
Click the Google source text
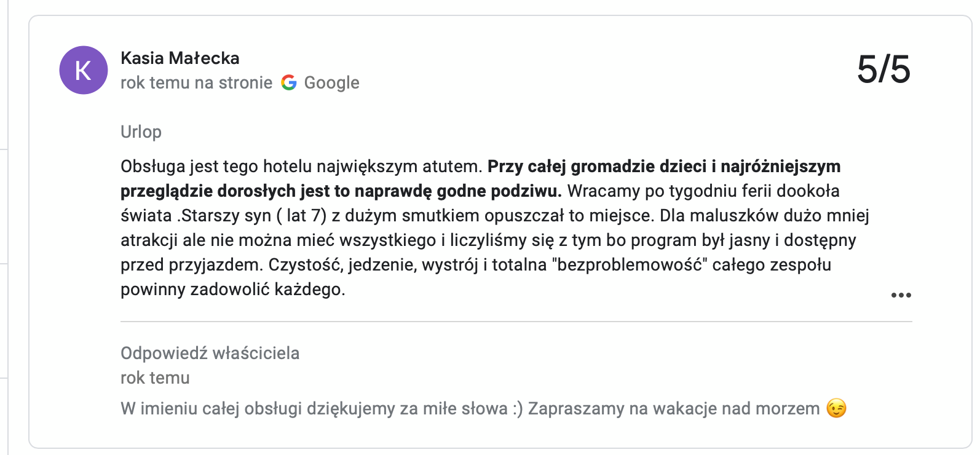[331, 82]
